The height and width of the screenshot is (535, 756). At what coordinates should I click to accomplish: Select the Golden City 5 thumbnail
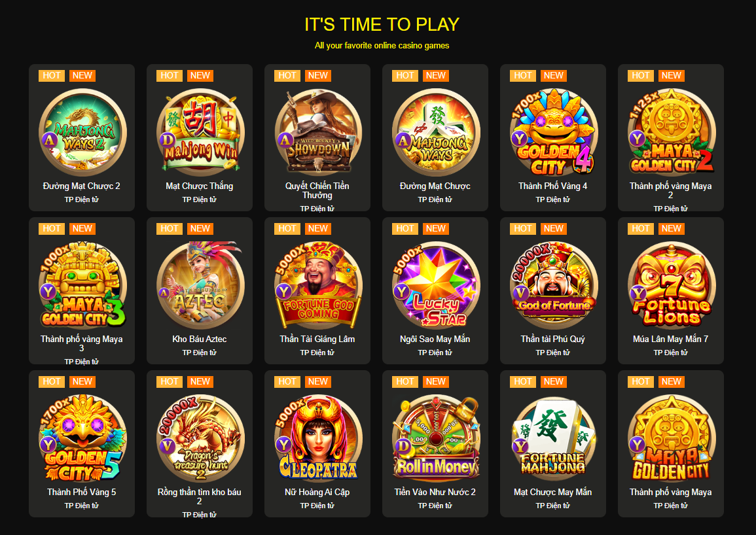[82, 438]
